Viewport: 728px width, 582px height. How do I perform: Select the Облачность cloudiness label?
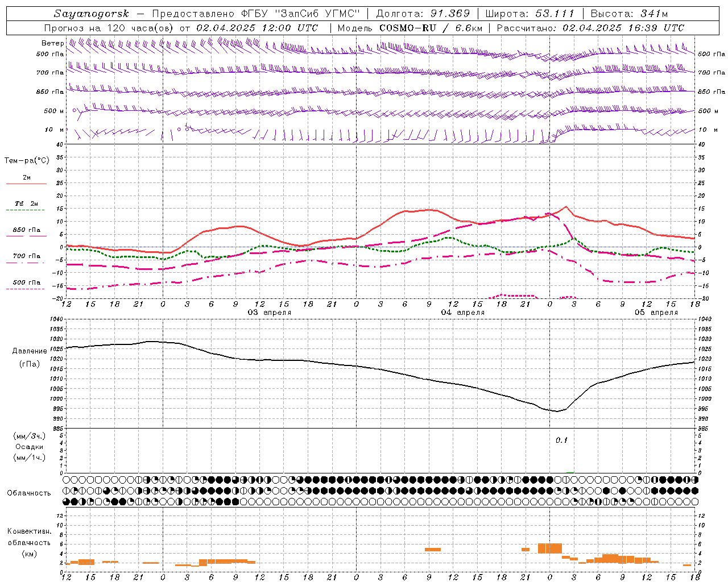tap(29, 493)
